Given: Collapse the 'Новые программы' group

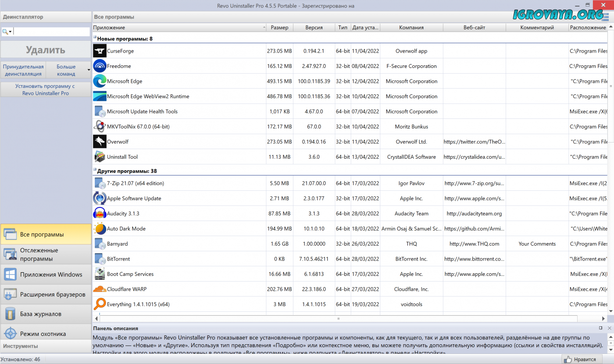Looking at the screenshot, I should tap(95, 38).
